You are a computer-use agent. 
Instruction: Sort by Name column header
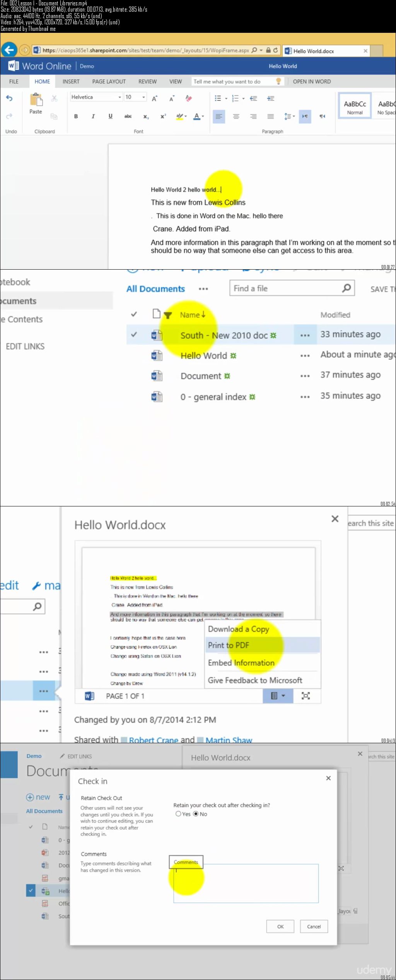(193, 315)
